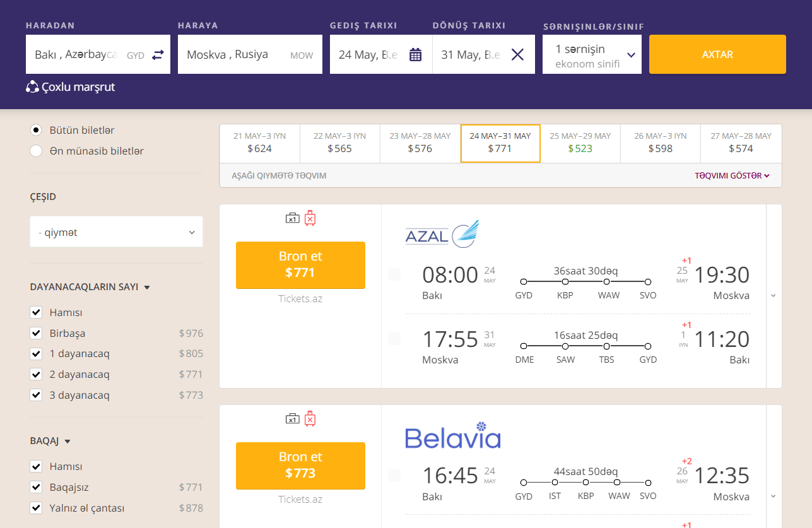Click the AXTAR search button
This screenshot has height=528, width=812.
click(x=717, y=54)
